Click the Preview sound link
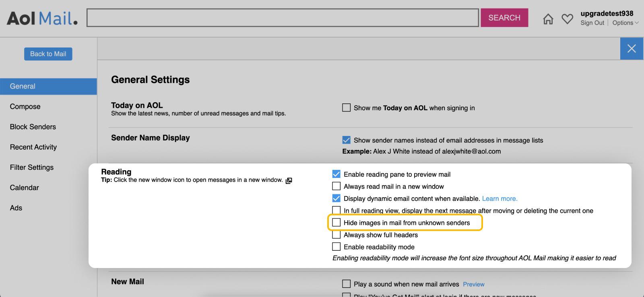Image resolution: width=644 pixels, height=297 pixels. tap(474, 284)
